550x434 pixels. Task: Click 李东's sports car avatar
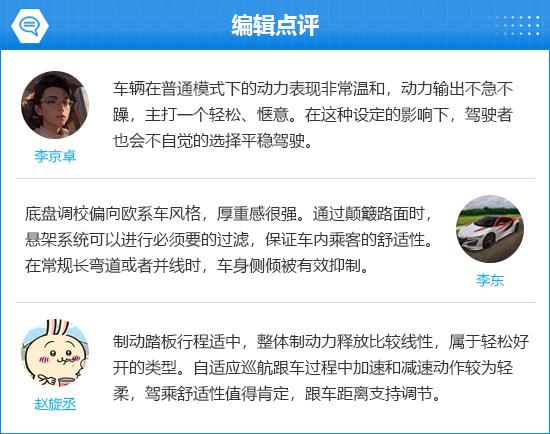coord(490,229)
